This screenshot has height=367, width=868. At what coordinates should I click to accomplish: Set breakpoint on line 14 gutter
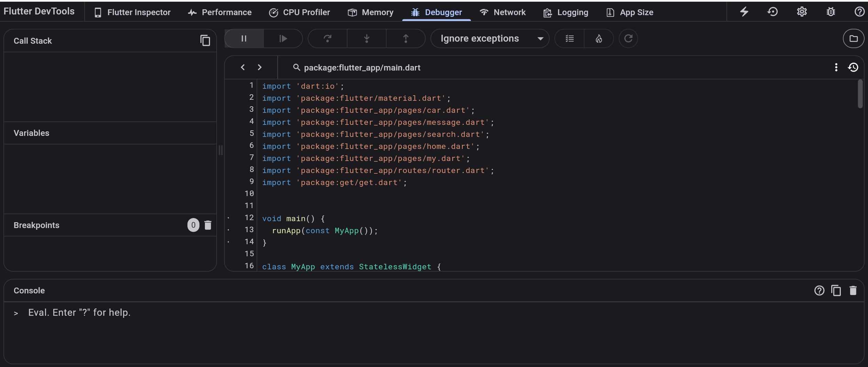tap(229, 242)
